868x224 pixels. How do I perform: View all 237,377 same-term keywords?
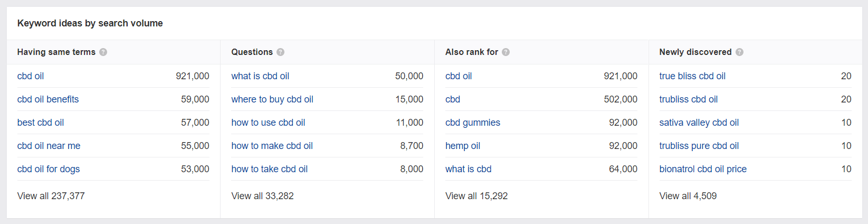[x=51, y=196]
